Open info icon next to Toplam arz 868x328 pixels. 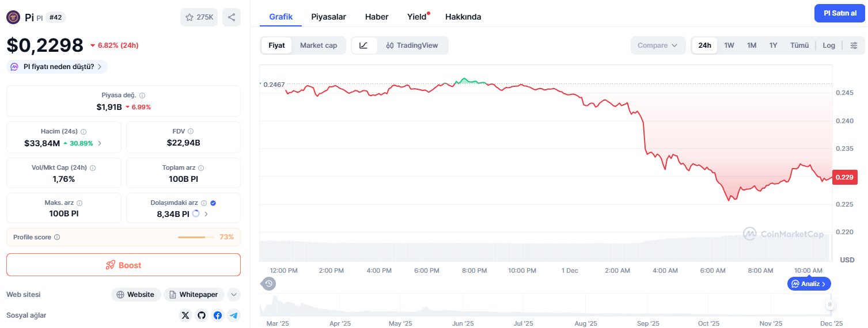201,168
